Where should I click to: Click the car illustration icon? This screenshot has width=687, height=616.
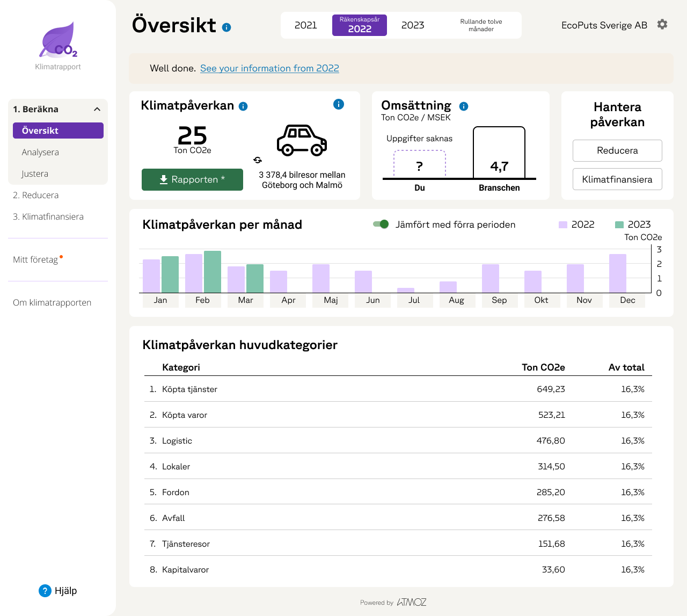[302, 141]
